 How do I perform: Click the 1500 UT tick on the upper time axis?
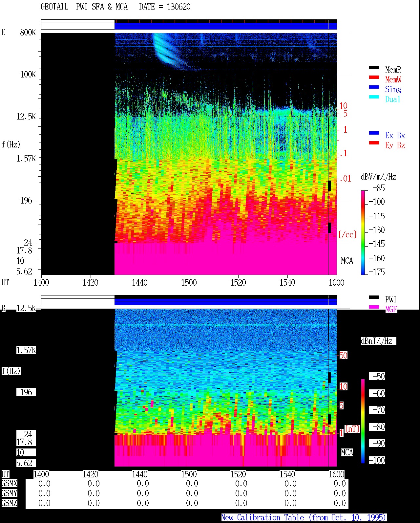(x=189, y=282)
